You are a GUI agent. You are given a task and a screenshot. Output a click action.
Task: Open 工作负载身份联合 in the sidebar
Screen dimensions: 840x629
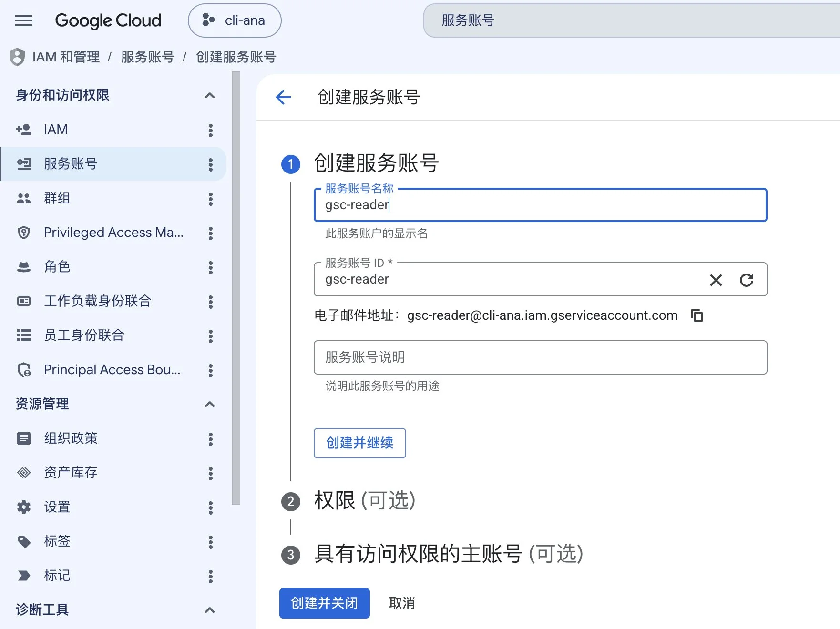[113, 301]
